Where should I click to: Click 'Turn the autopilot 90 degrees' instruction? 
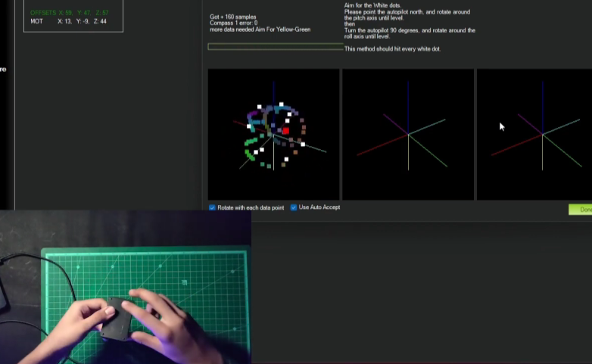point(410,33)
